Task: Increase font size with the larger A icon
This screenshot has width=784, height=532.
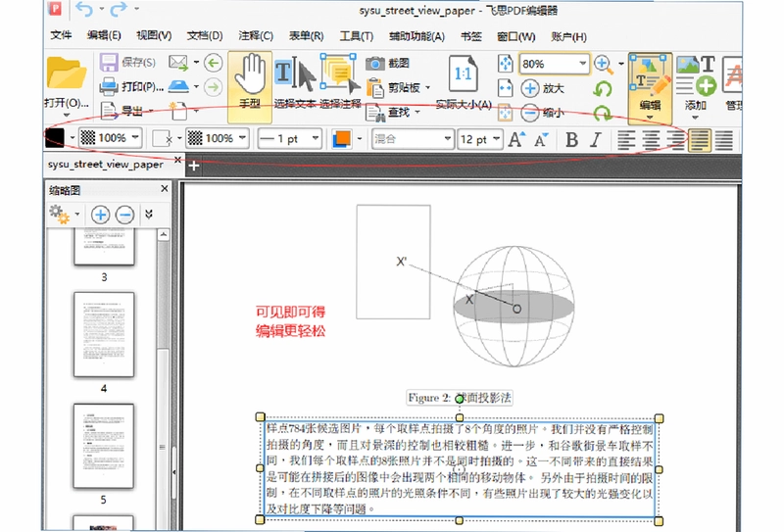Action: pyautogui.click(x=516, y=138)
